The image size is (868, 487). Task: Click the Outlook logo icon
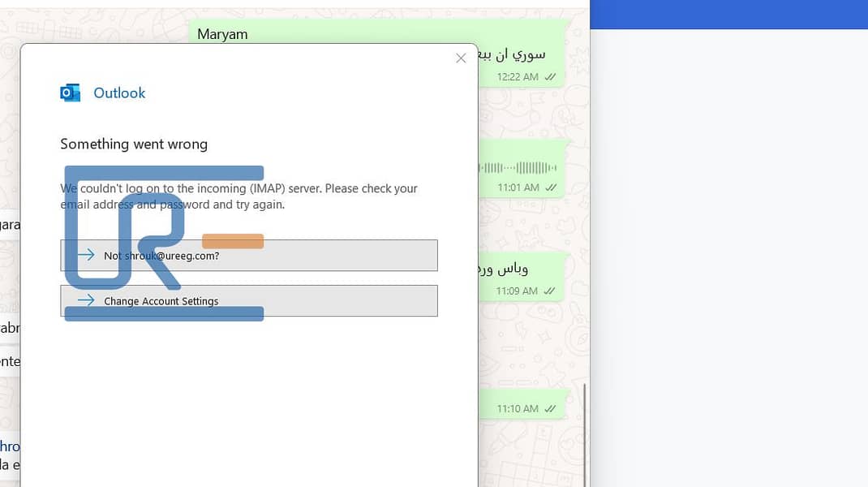pos(71,93)
